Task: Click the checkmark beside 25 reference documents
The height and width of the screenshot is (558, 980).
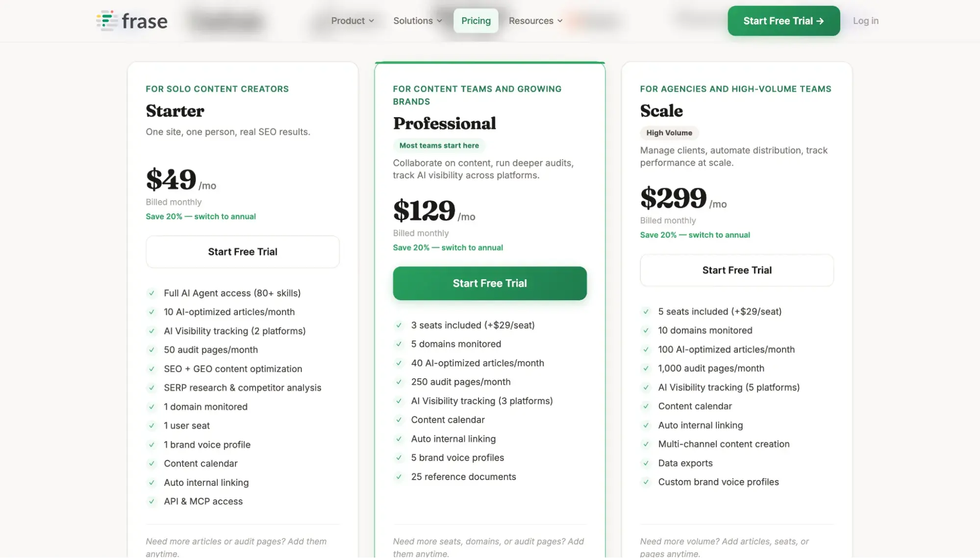Action: pos(399,477)
